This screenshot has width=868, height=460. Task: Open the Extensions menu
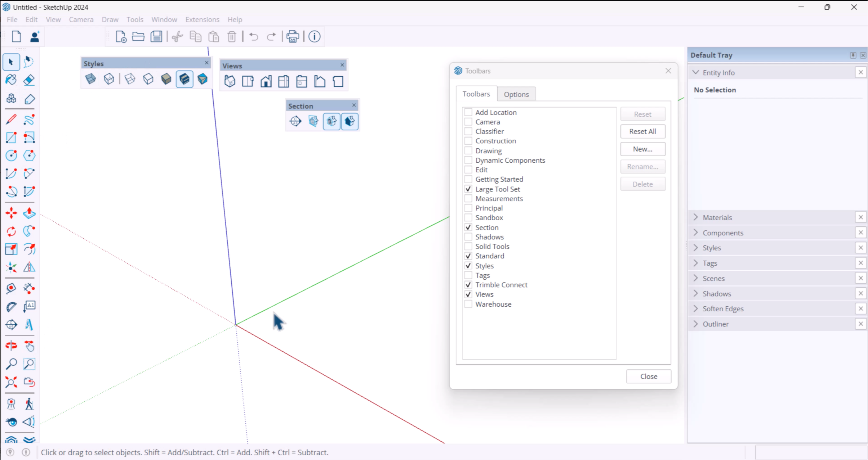point(202,19)
